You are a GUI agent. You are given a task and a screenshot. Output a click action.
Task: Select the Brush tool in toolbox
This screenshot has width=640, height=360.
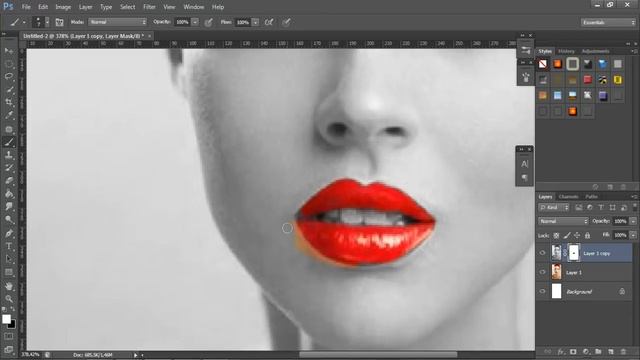pyautogui.click(x=9, y=142)
